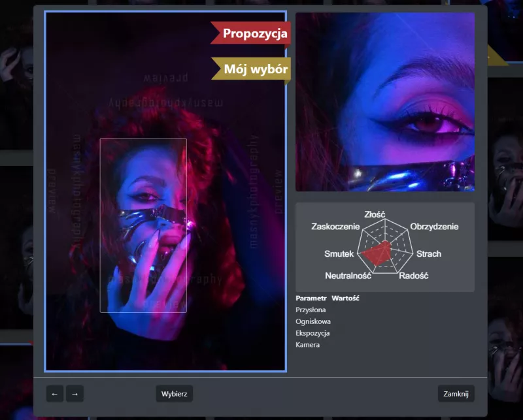Click the 'Zaskoczenie' corner of the radar chart
Screen dimensions: 523x420
[336, 227]
